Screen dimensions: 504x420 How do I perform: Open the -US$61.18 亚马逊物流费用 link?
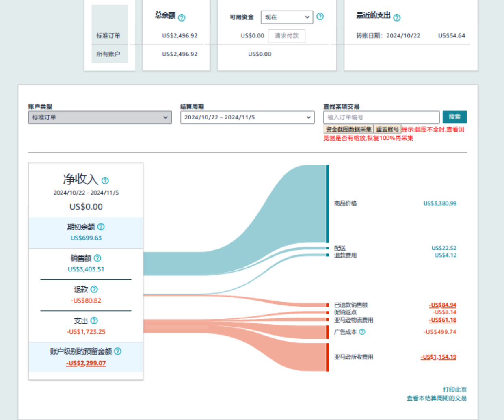pyautogui.click(x=442, y=320)
